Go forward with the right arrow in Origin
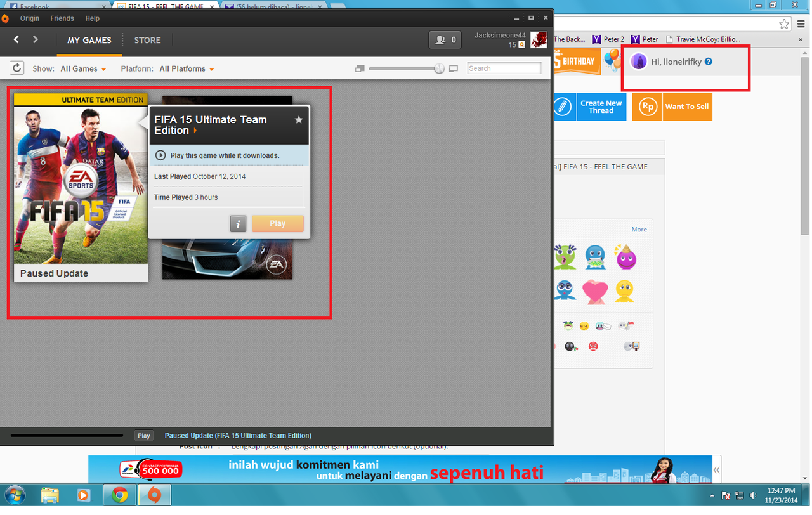812x515 pixels. [x=36, y=39]
